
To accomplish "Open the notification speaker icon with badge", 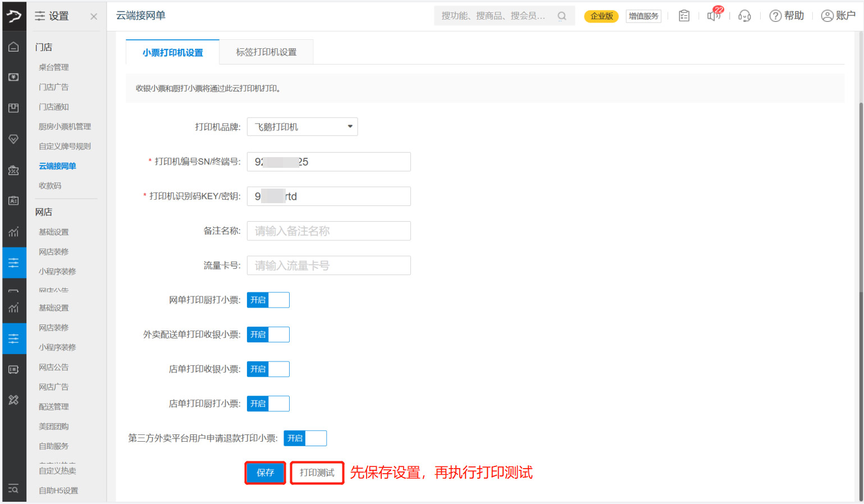I will point(714,16).
